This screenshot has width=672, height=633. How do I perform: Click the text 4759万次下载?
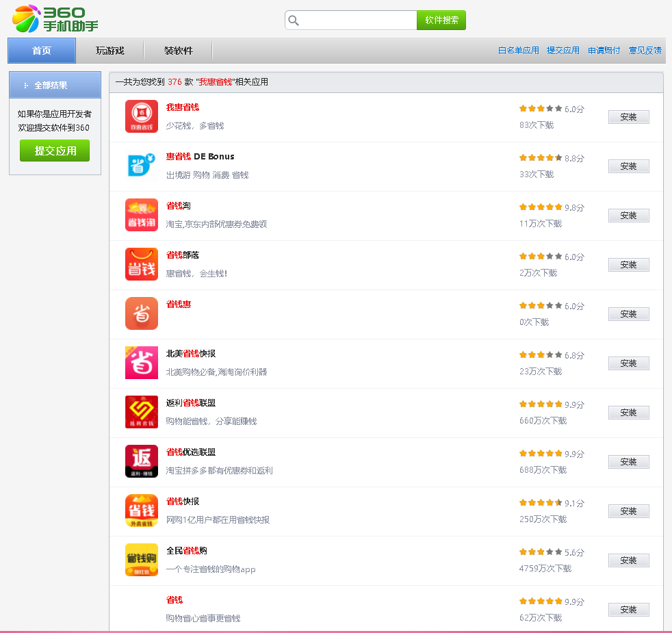545,568
